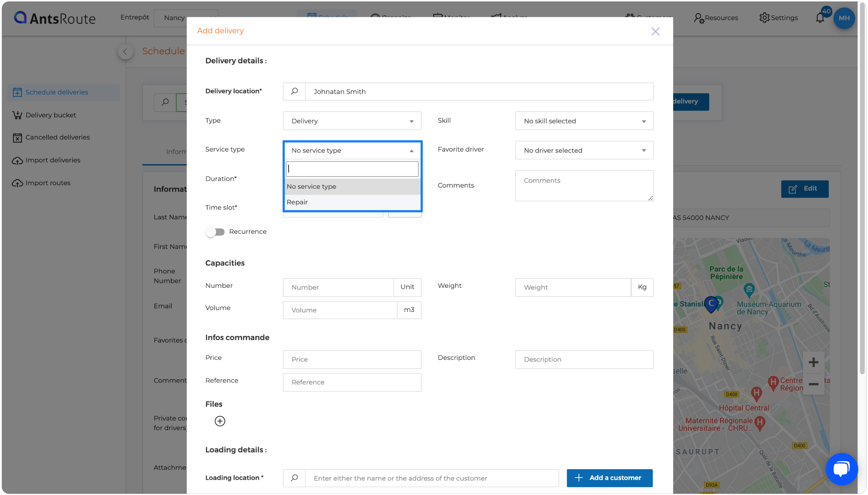Screen dimensions: 868x495
Task: Click the Volume field
Action: click(340, 310)
